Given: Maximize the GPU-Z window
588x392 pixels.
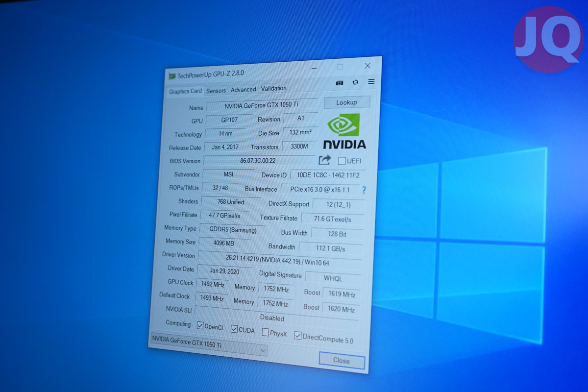Looking at the screenshot, I should (341, 67).
